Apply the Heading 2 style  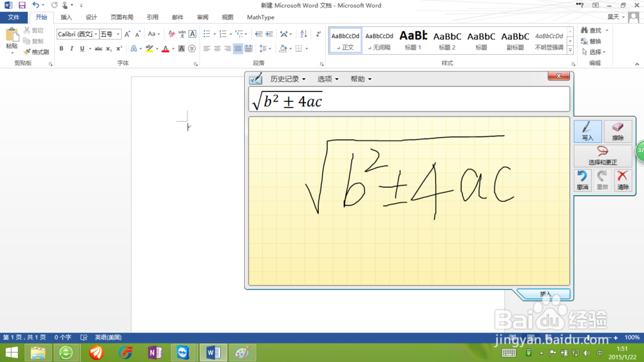(x=447, y=41)
